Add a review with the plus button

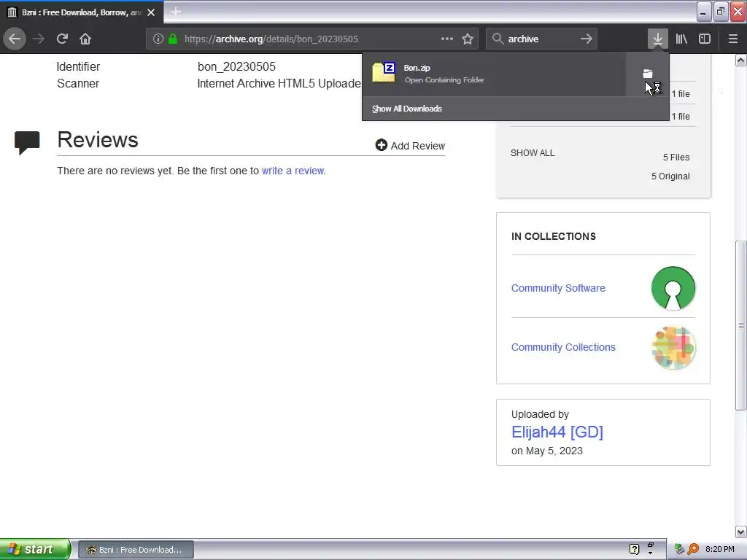pyautogui.click(x=410, y=145)
